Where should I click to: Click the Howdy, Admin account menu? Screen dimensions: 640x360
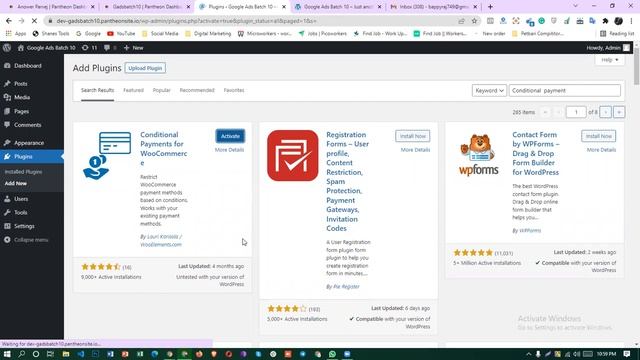coord(608,48)
